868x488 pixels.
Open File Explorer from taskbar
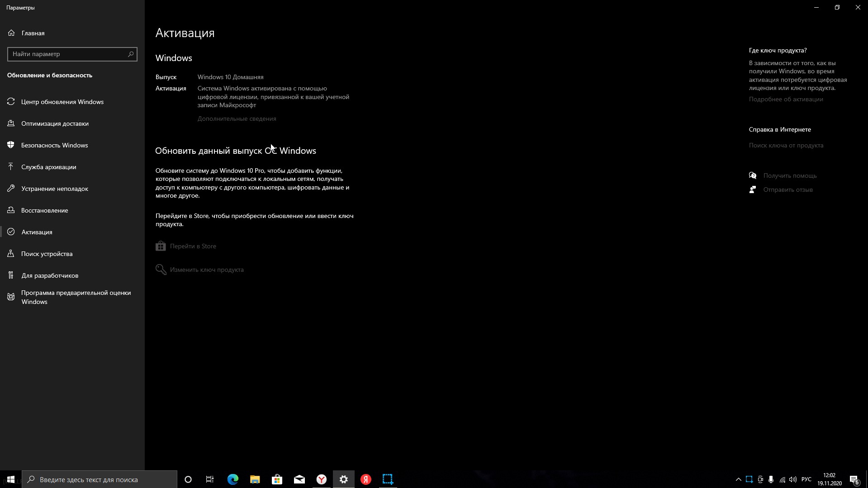pyautogui.click(x=255, y=479)
